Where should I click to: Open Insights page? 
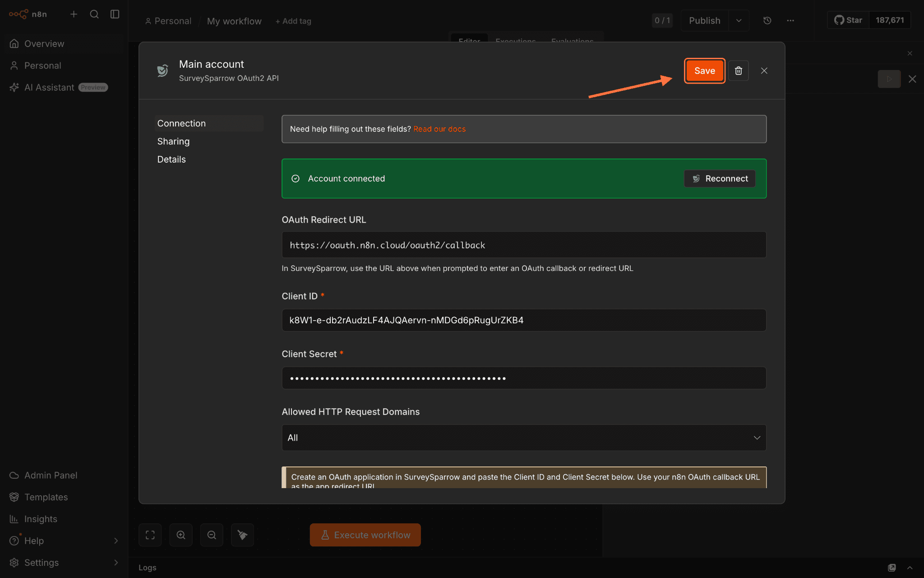click(65, 519)
